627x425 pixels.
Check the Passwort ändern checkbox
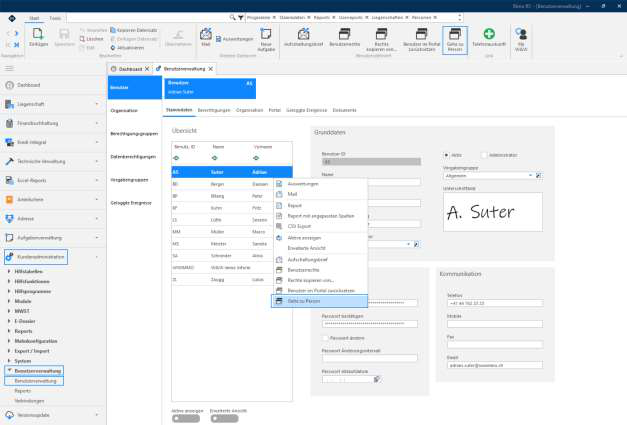point(325,338)
